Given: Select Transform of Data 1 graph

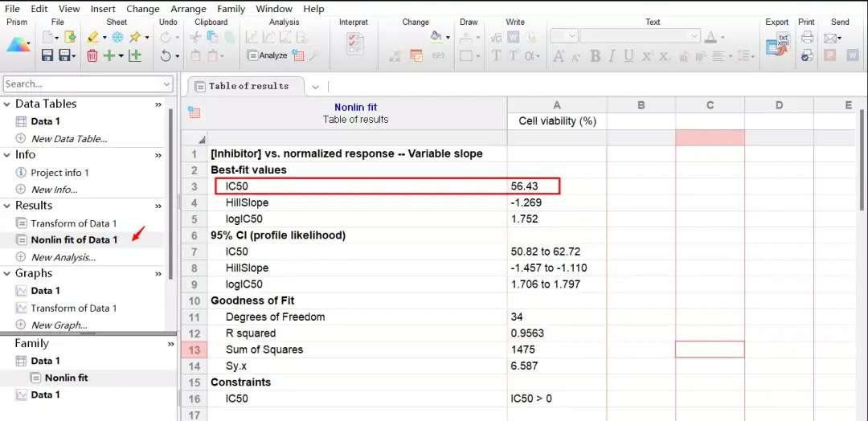Looking at the screenshot, I should coord(74,309).
